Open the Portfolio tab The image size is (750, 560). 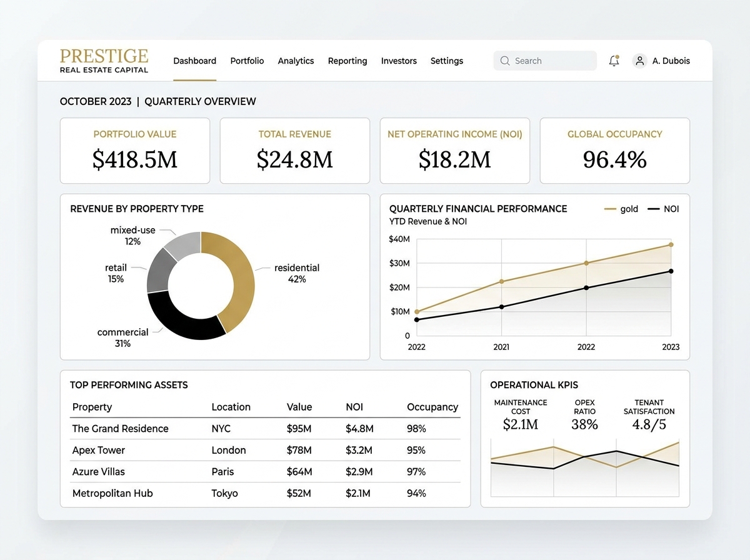click(x=247, y=61)
